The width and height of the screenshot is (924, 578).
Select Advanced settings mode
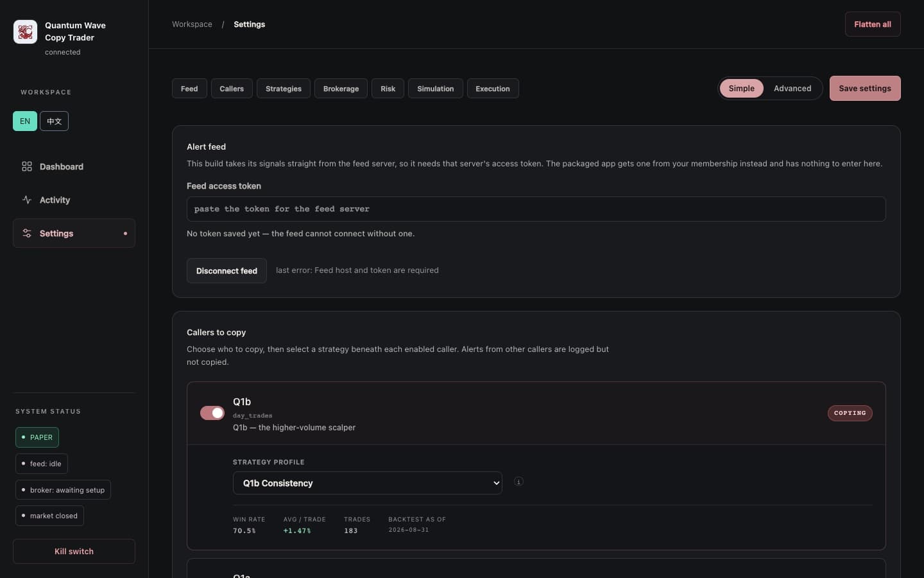pos(792,89)
